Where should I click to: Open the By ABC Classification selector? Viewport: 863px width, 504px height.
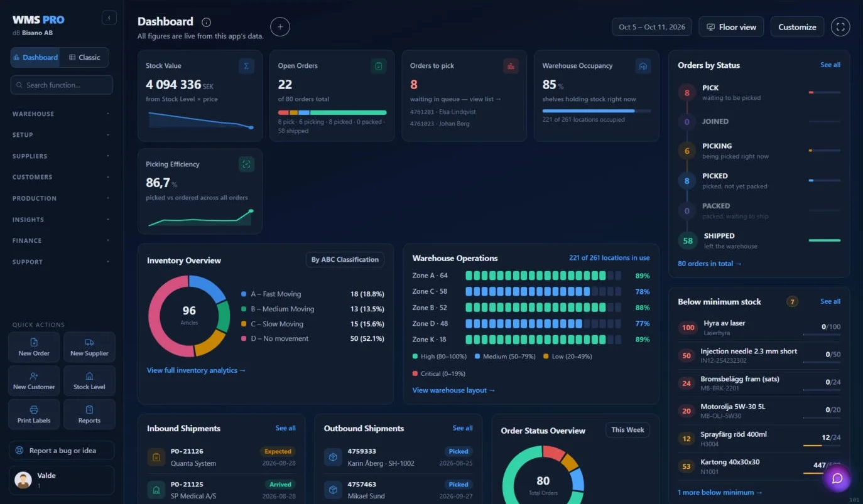pyautogui.click(x=345, y=260)
